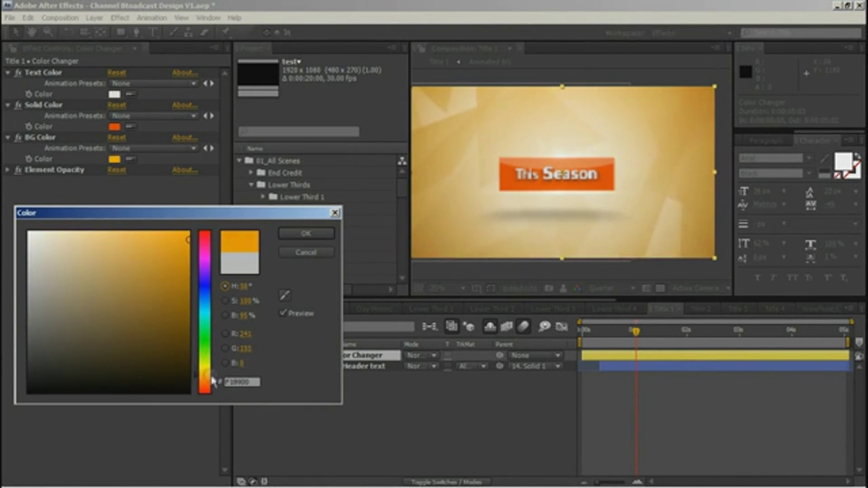The image size is (868, 488).
Task: Select the Hand tool in toolbar
Action: tap(32, 32)
